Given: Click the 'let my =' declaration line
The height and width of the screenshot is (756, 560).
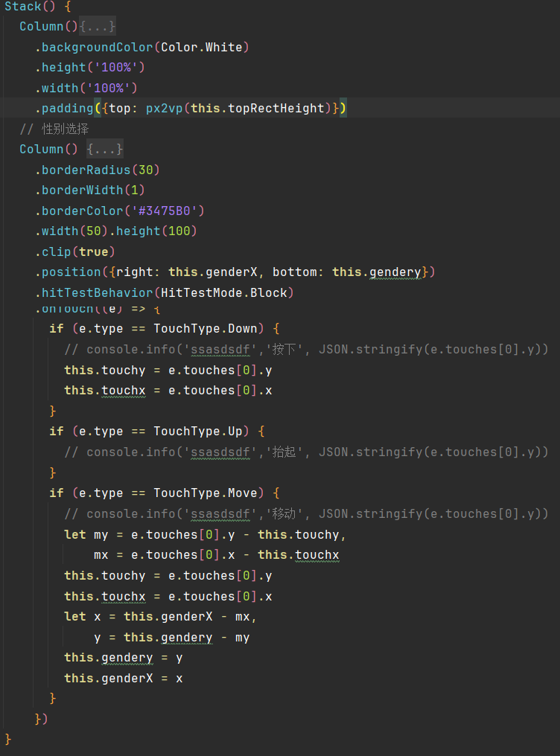Looking at the screenshot, I should (205, 535).
